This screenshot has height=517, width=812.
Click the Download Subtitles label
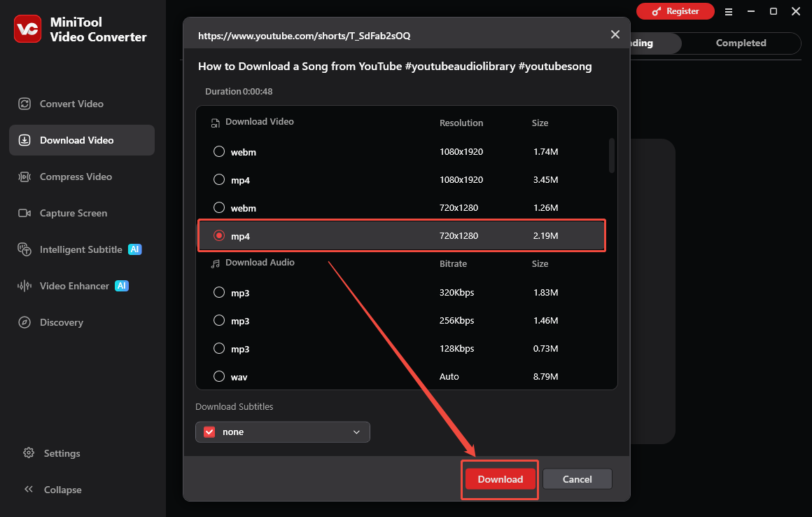[234, 406]
